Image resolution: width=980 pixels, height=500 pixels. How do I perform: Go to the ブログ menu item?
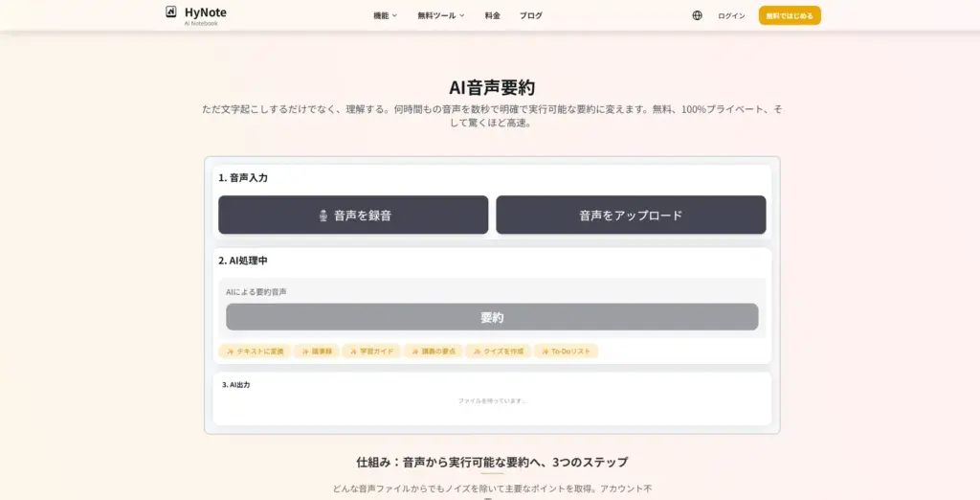pyautogui.click(x=531, y=15)
